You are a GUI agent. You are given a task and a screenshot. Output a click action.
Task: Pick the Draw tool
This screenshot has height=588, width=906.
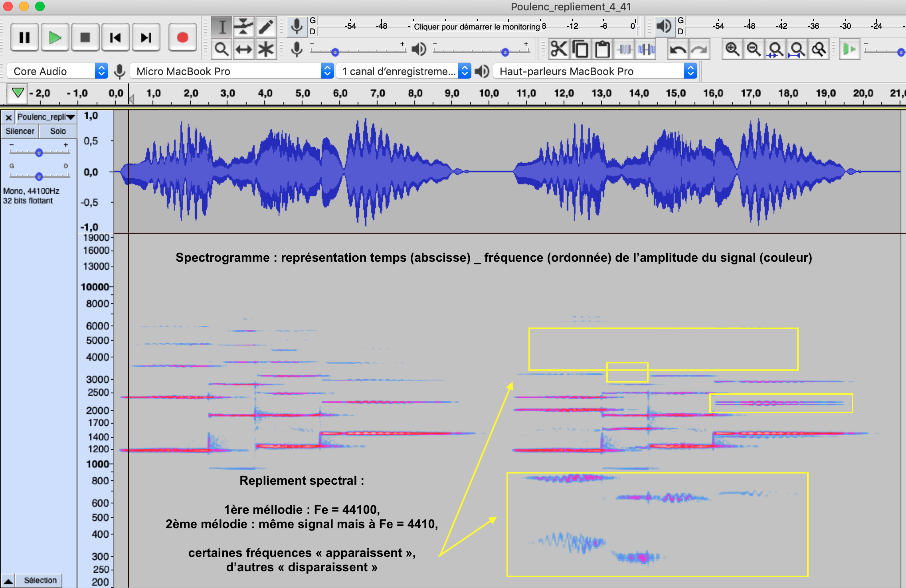[265, 27]
